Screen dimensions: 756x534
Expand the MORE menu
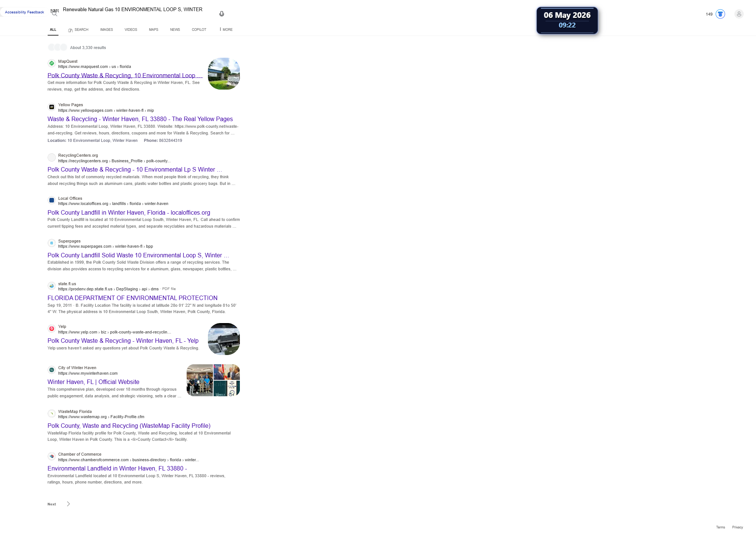(x=226, y=30)
